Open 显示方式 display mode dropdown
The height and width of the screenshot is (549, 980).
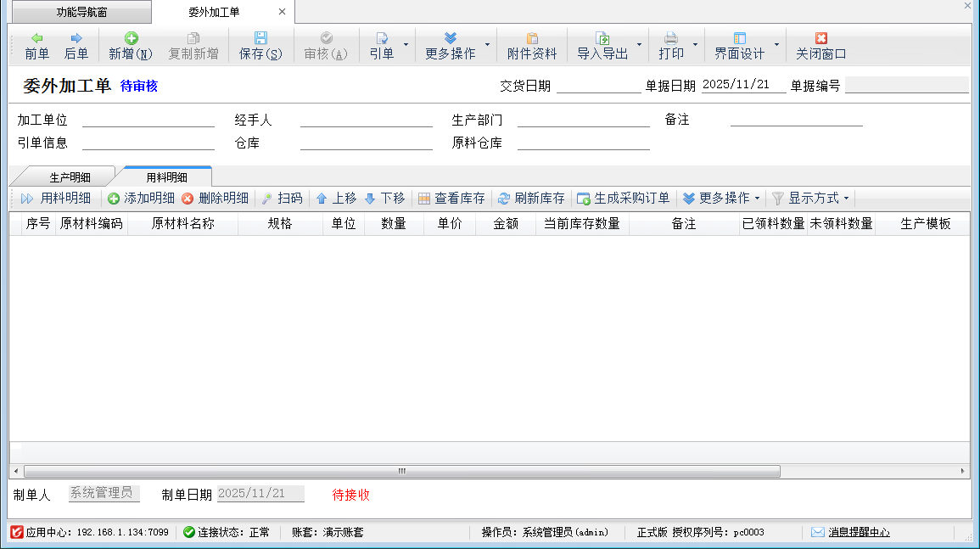point(809,198)
